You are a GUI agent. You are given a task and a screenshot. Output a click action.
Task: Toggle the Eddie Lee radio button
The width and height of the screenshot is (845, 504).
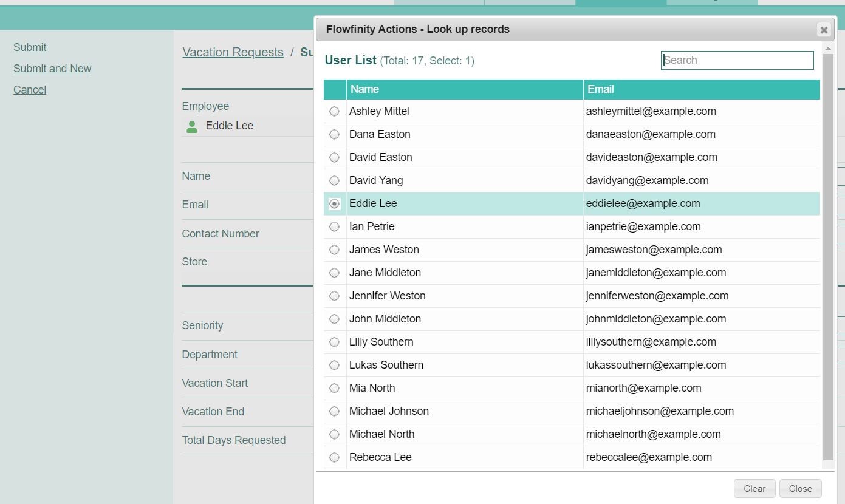point(334,203)
